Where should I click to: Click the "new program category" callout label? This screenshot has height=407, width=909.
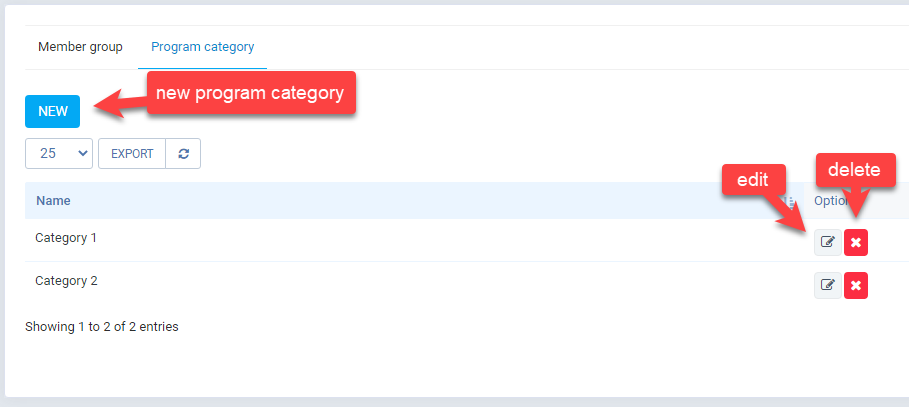tap(250, 93)
